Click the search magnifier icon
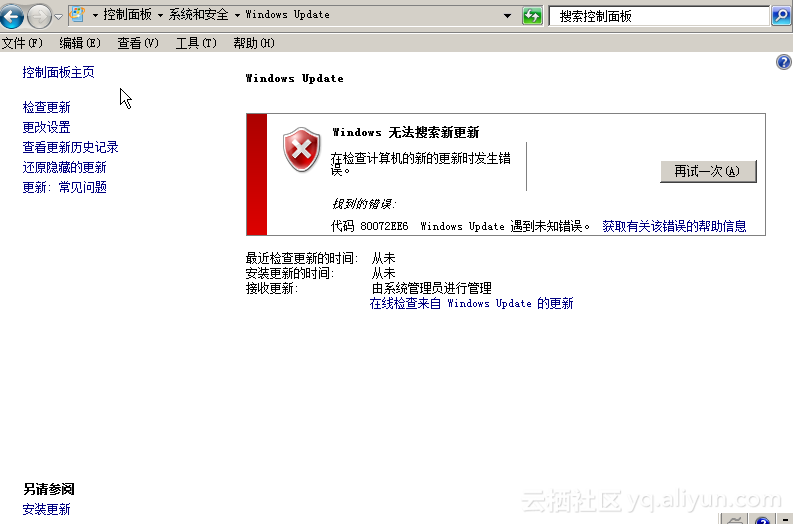The width and height of the screenshot is (793, 524). (781, 16)
